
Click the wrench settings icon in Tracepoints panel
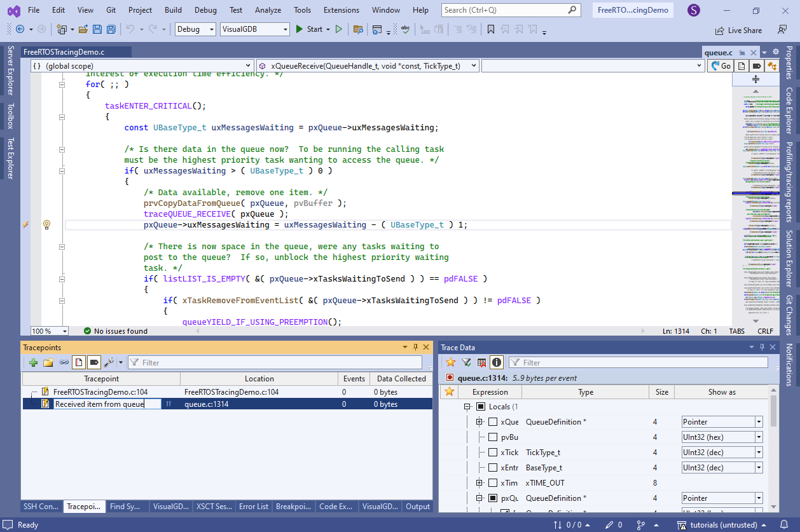click(x=109, y=362)
